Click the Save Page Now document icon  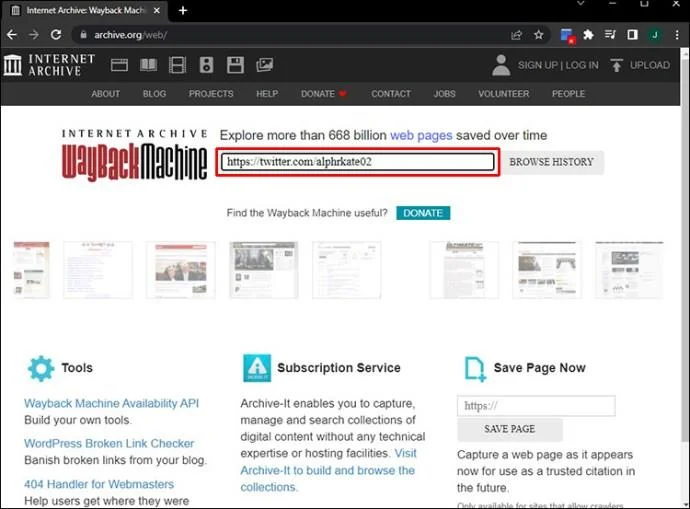pos(475,370)
